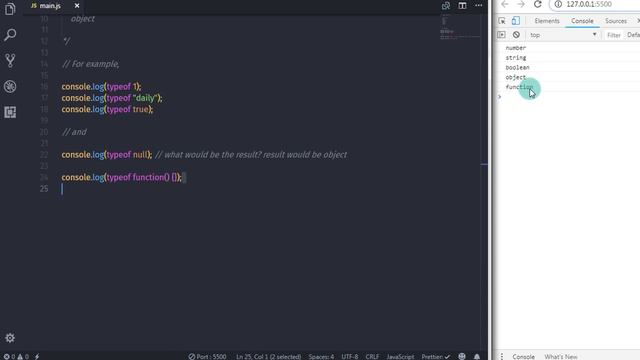Clear the console with the clear icon

pyautogui.click(x=516, y=35)
